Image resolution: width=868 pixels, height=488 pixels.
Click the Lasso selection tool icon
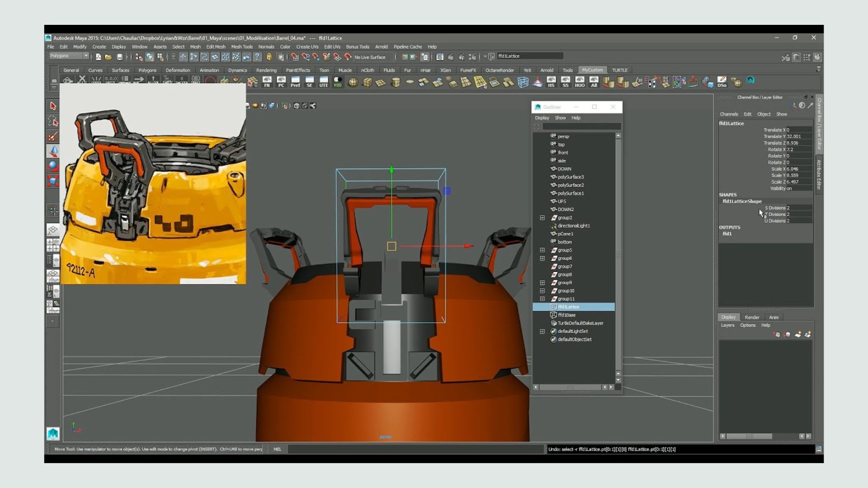point(53,121)
